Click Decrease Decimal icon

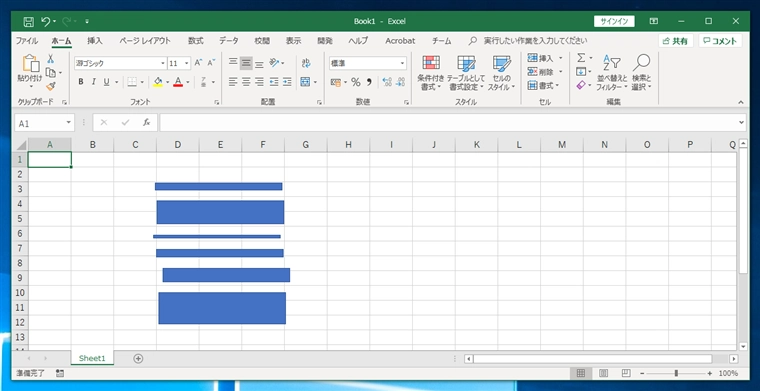400,82
